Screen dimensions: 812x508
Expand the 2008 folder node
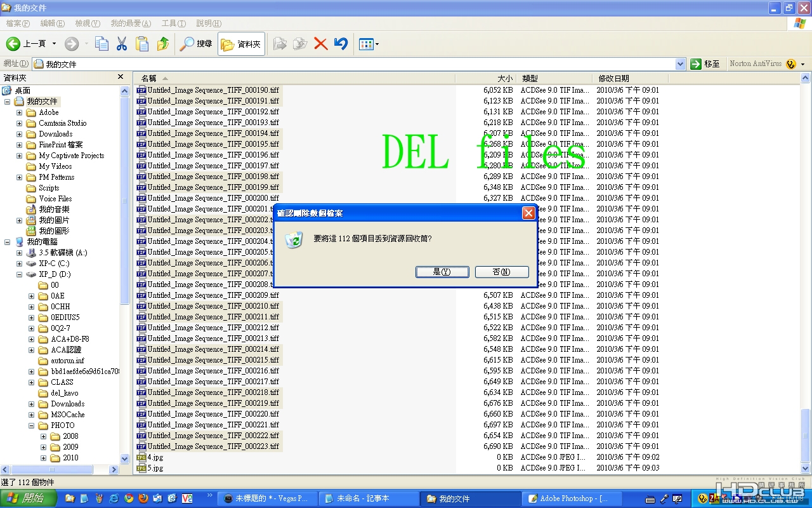(x=43, y=436)
